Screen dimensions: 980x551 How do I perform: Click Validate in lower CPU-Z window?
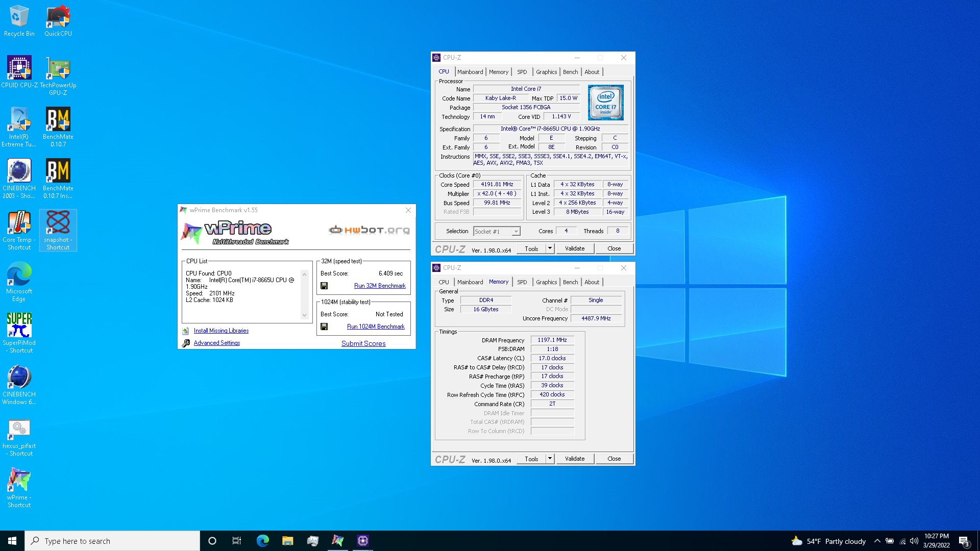[x=575, y=459]
